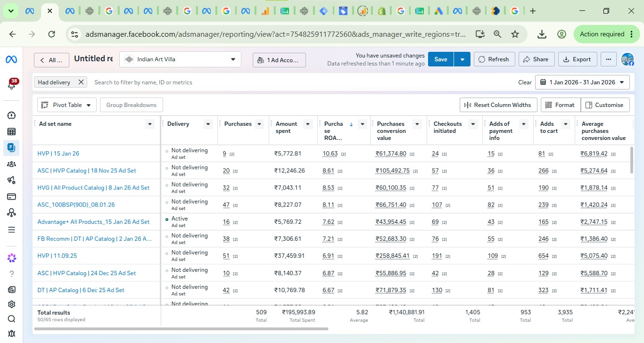Click the vertical table scrollbar
The height and width of the screenshot is (343, 644).
click(632, 160)
